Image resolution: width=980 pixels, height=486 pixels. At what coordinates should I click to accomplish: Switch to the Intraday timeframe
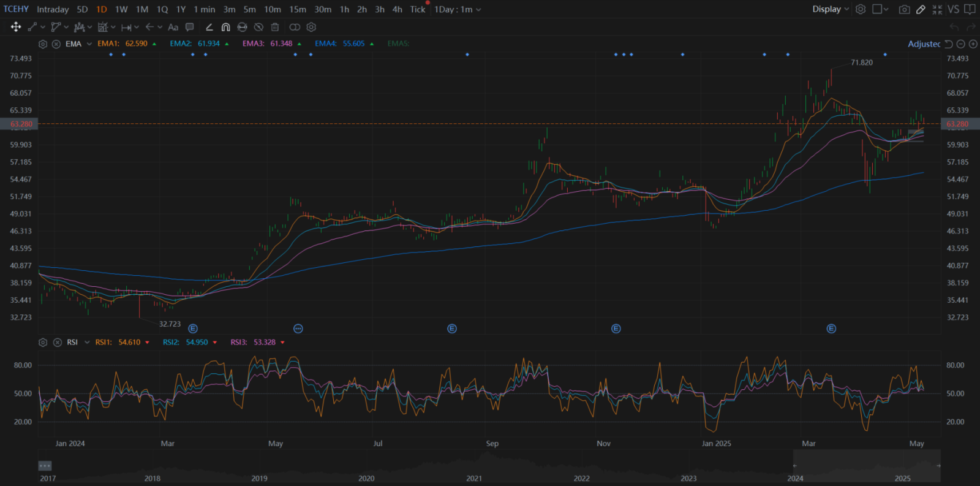pyautogui.click(x=53, y=9)
